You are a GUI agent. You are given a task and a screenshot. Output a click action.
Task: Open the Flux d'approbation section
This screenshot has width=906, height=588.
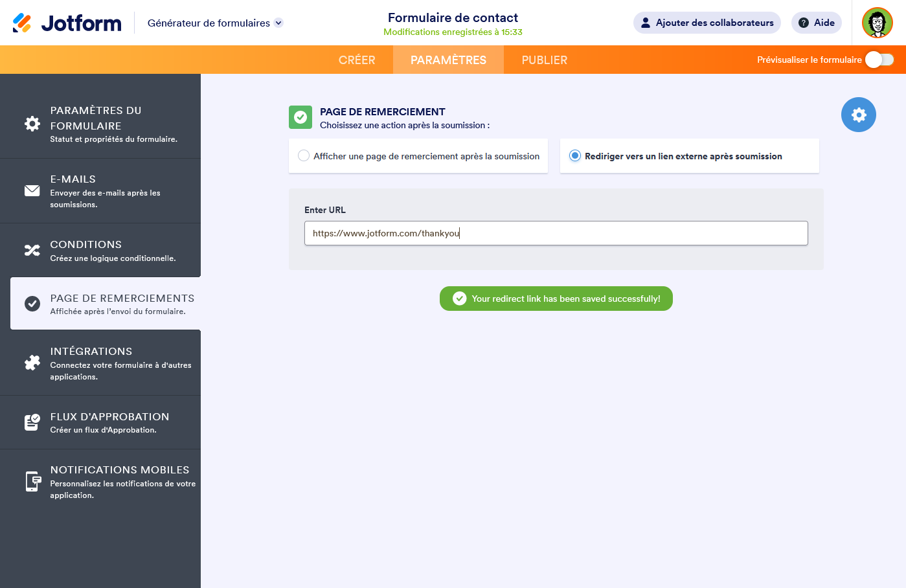pos(100,422)
